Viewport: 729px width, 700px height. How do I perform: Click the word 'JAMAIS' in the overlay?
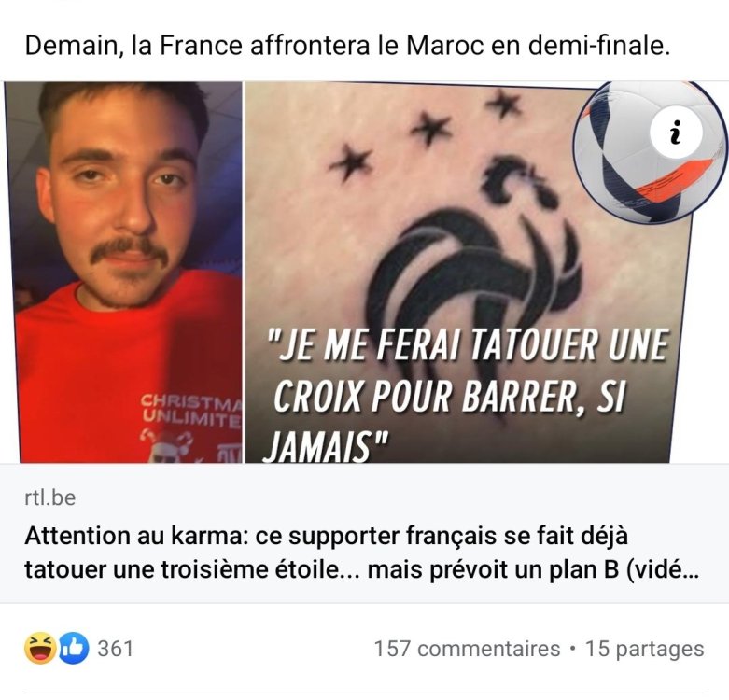coord(318,446)
